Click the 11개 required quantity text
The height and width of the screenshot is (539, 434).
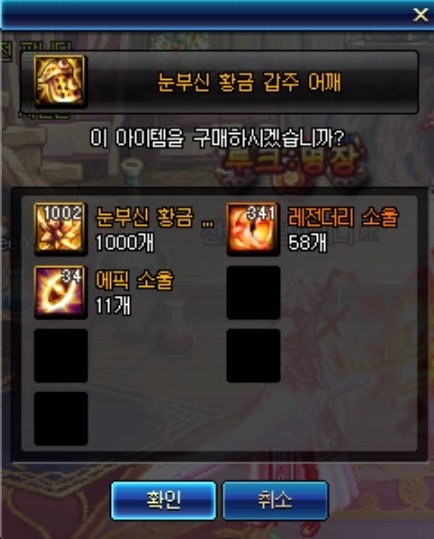pos(113,306)
